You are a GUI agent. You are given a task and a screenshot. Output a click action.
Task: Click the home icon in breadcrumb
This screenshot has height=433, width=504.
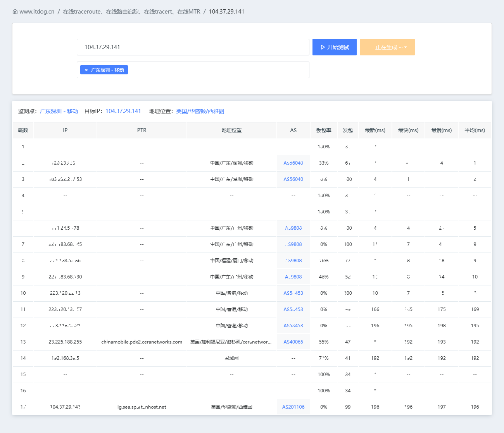15,12
